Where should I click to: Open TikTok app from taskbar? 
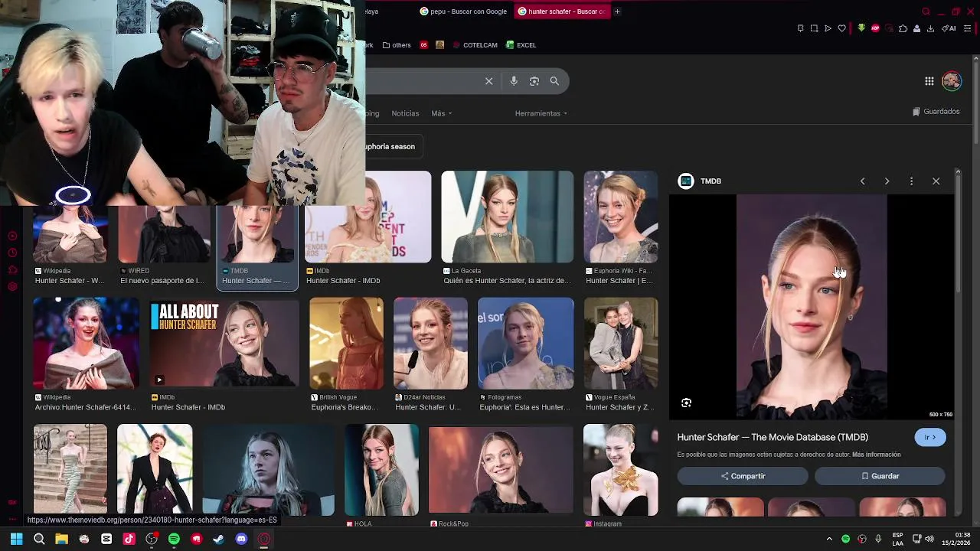tap(129, 539)
